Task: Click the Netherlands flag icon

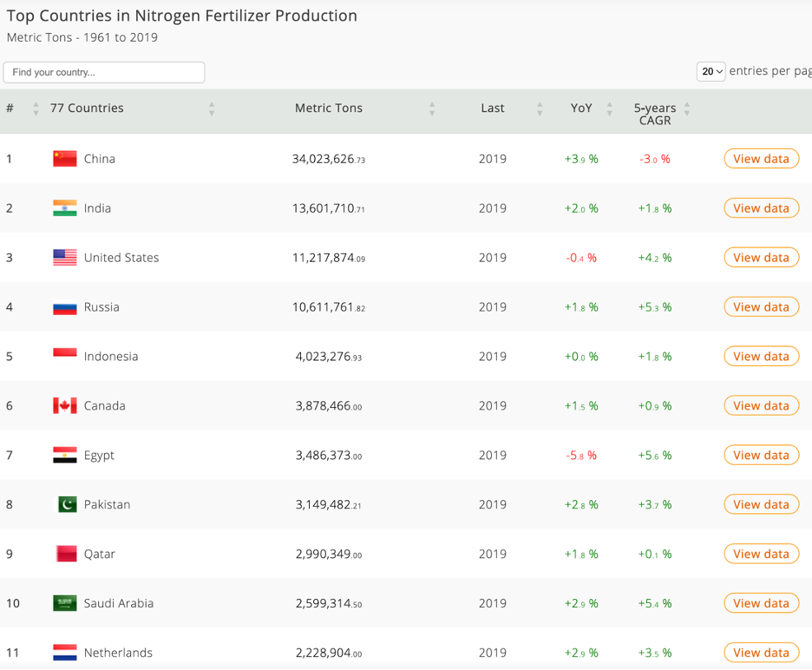Action: click(x=65, y=653)
